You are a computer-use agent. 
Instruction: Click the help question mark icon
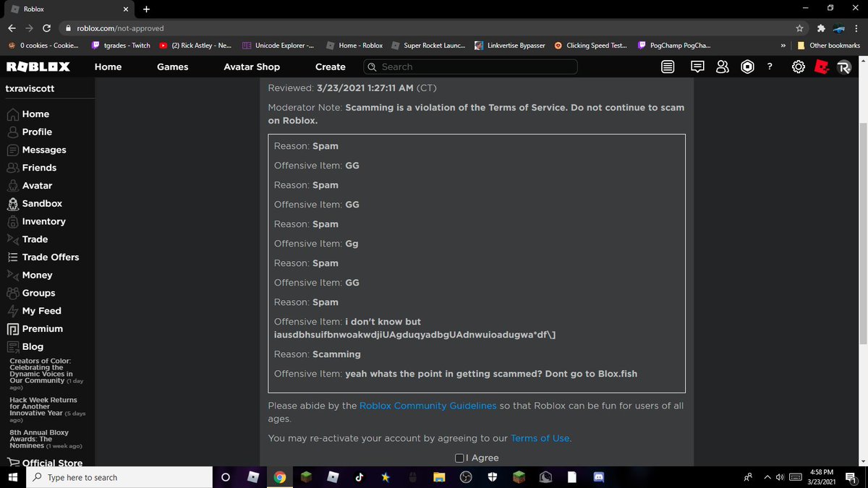(x=769, y=67)
